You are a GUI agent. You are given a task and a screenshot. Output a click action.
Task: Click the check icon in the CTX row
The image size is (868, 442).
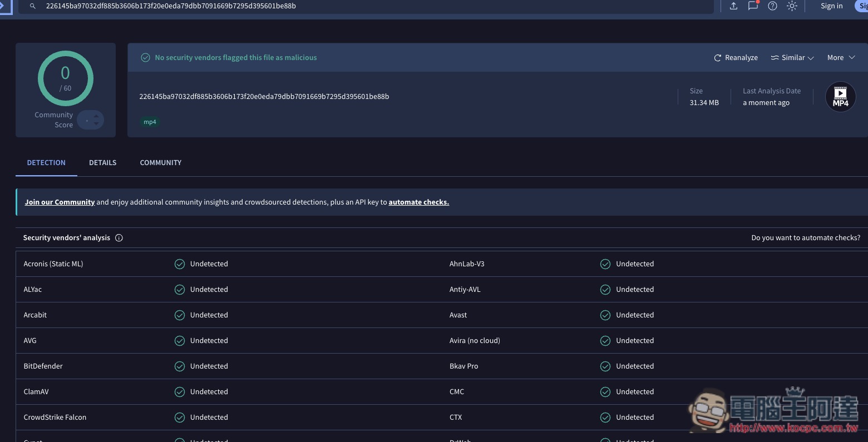tap(605, 418)
